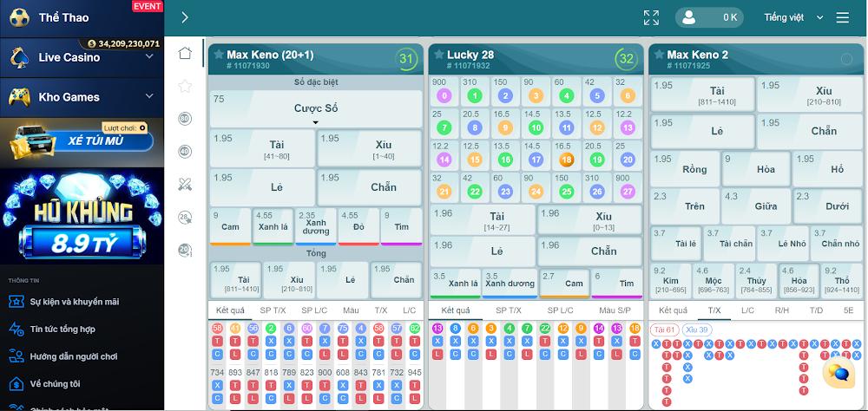The image size is (868, 411).
Task: Click the favorites star in the game sidebar
Action: 185,86
